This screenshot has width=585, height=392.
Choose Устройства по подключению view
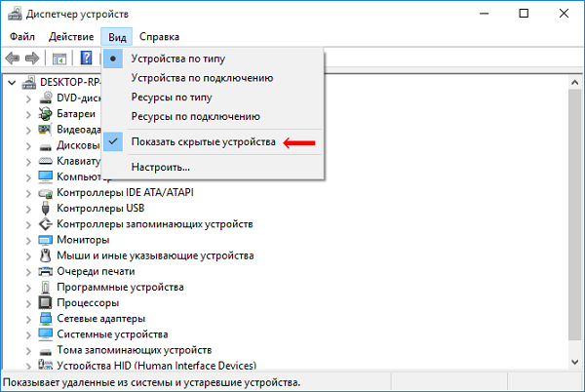[201, 77]
